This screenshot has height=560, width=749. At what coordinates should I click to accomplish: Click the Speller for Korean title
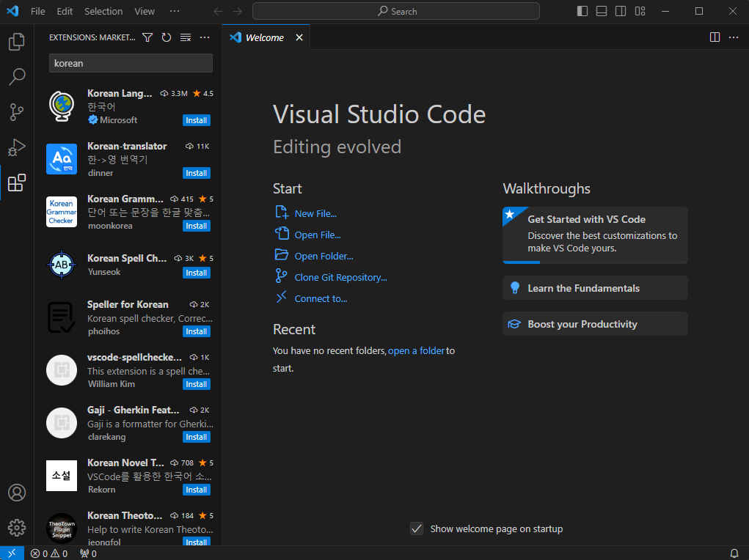click(128, 305)
